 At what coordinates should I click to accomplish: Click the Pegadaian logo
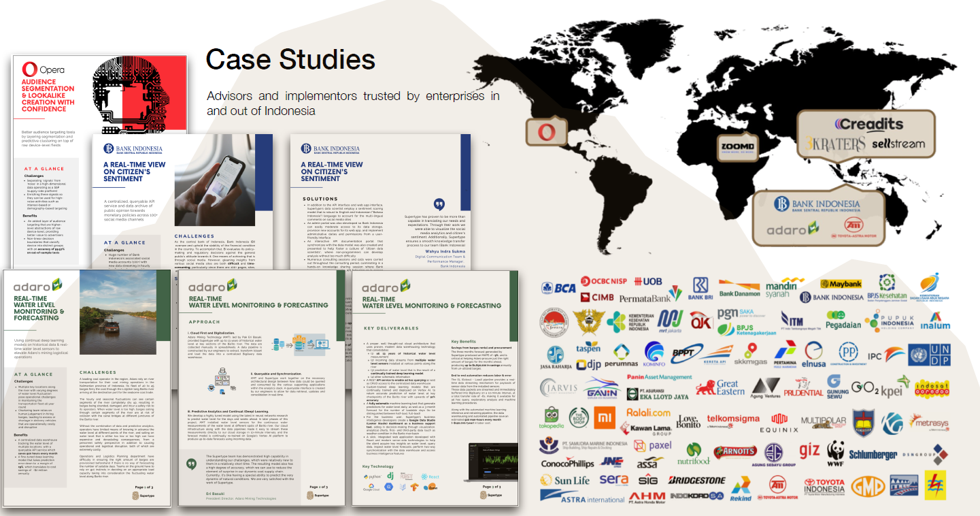(842, 319)
